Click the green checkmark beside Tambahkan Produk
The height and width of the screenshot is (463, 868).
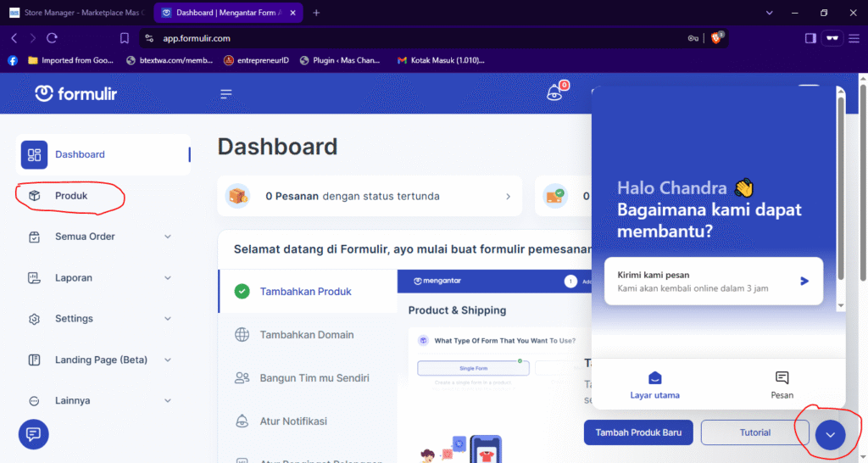(242, 292)
